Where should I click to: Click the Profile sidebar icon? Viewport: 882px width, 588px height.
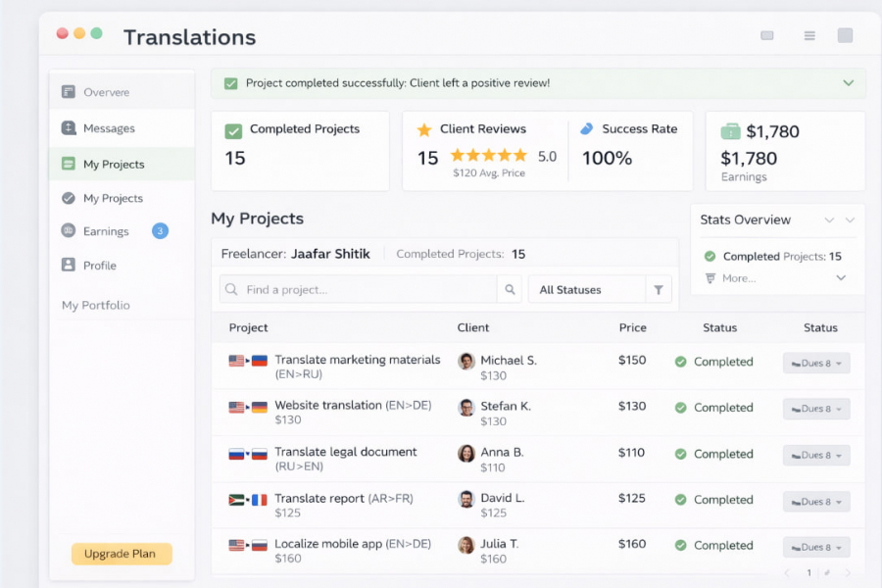tap(69, 265)
